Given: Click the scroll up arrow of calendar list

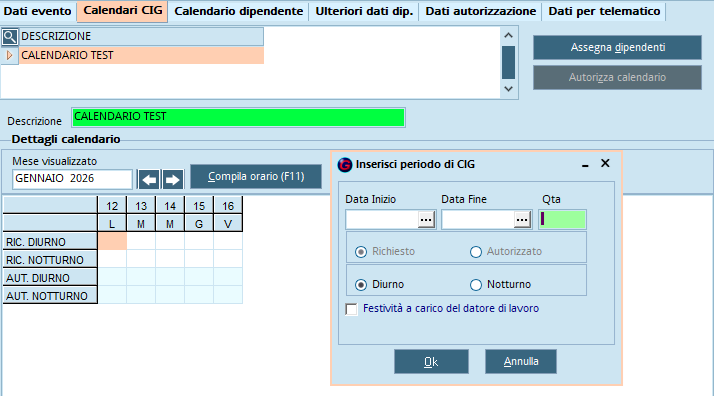Looking at the screenshot, I should click(x=509, y=36).
